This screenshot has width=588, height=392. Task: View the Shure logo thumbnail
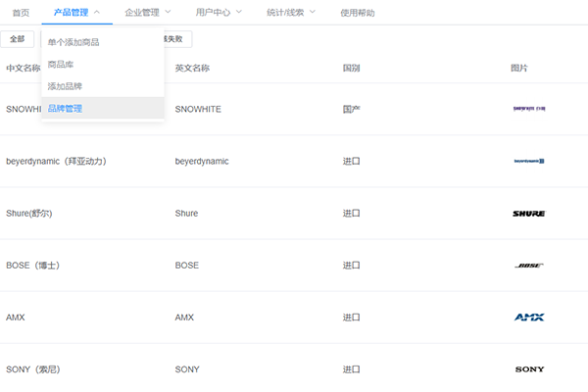coord(529,214)
